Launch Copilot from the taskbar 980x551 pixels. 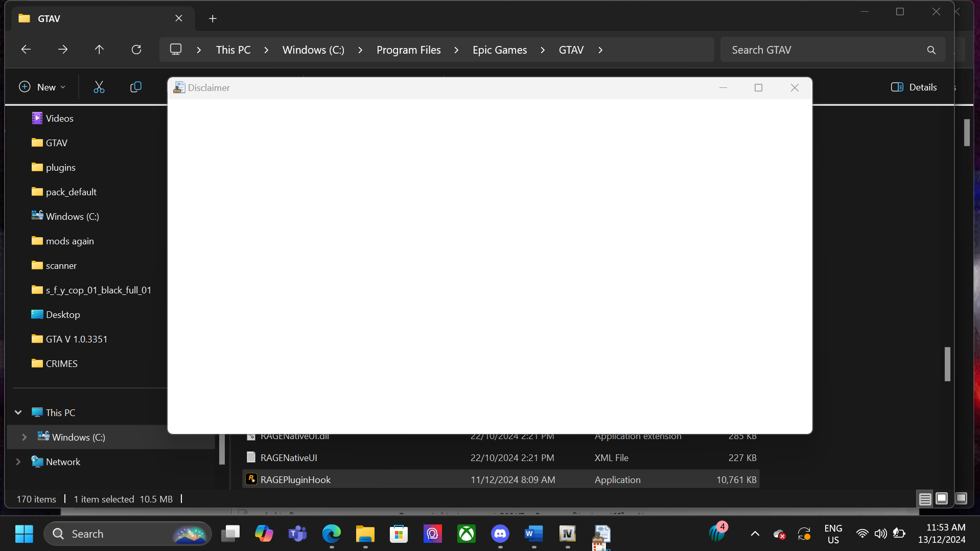tap(264, 534)
